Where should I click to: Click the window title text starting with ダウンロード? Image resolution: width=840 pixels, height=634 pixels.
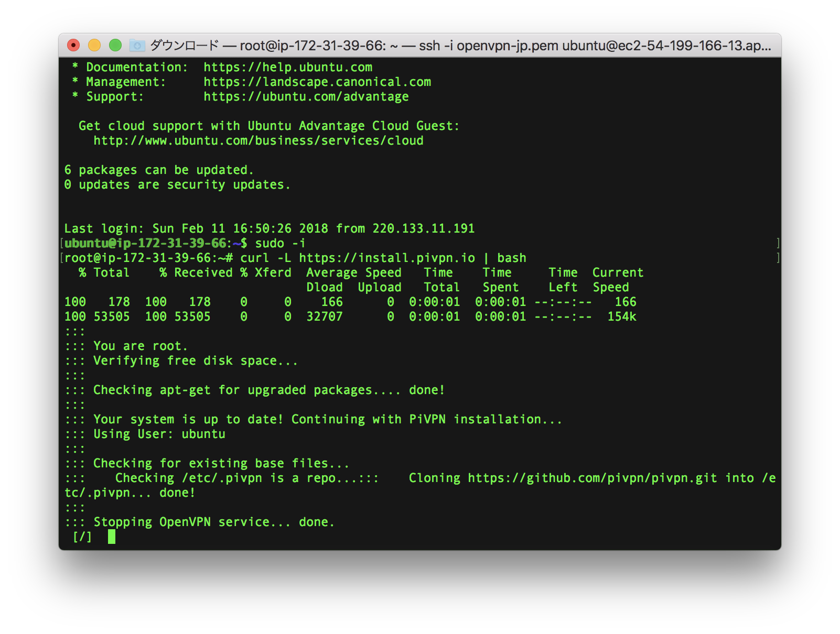[460, 46]
